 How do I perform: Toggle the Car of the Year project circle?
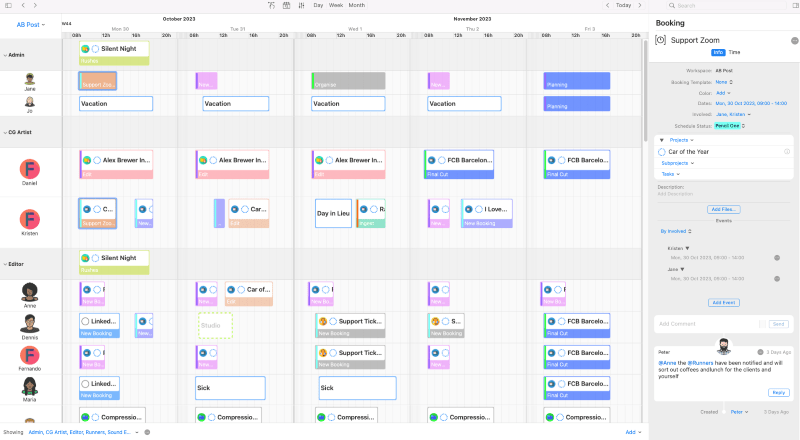(x=662, y=151)
